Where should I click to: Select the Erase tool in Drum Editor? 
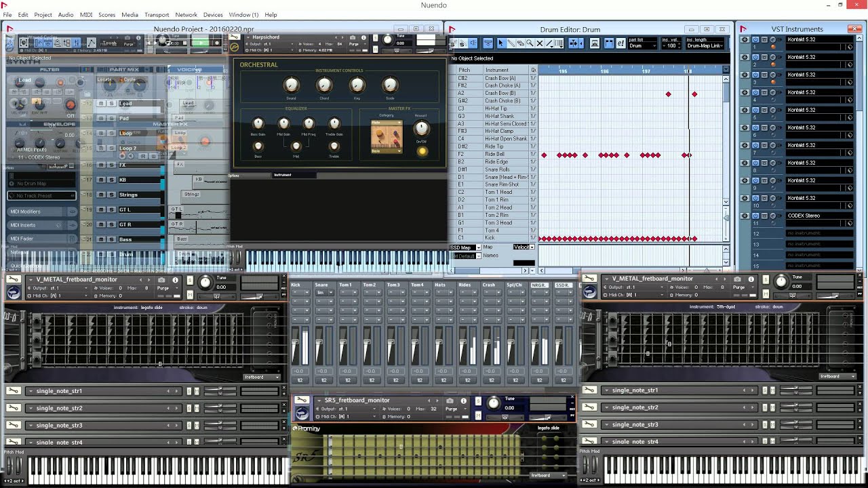[x=520, y=43]
